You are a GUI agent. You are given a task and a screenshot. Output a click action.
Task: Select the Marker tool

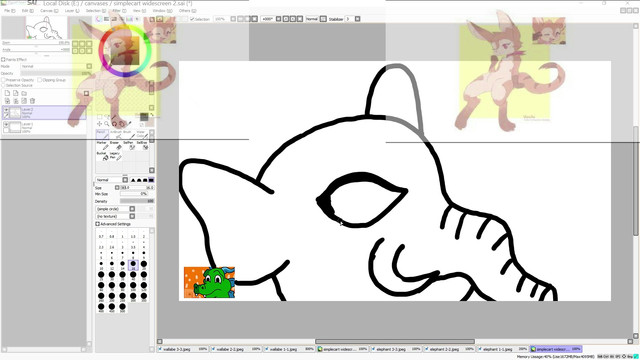(x=102, y=145)
